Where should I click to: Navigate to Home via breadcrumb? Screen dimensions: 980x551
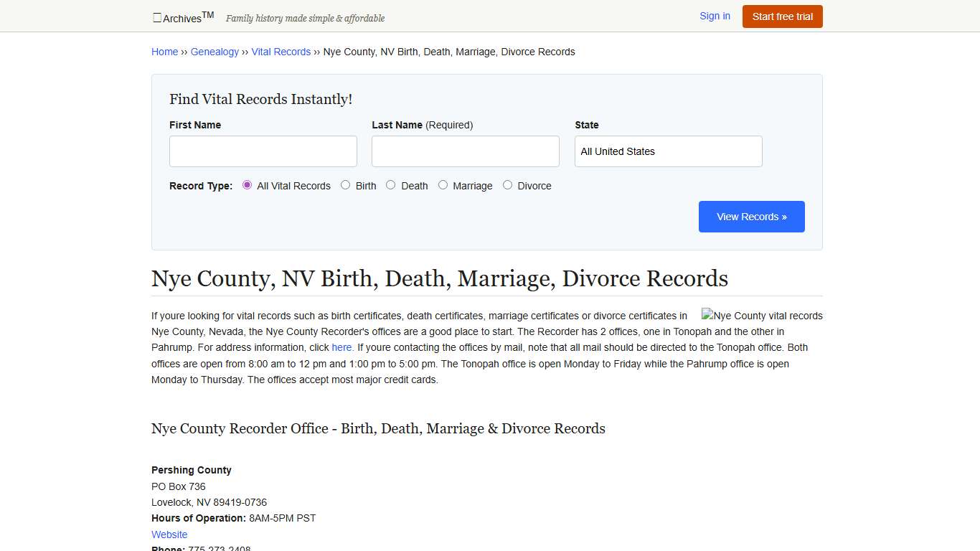164,51
